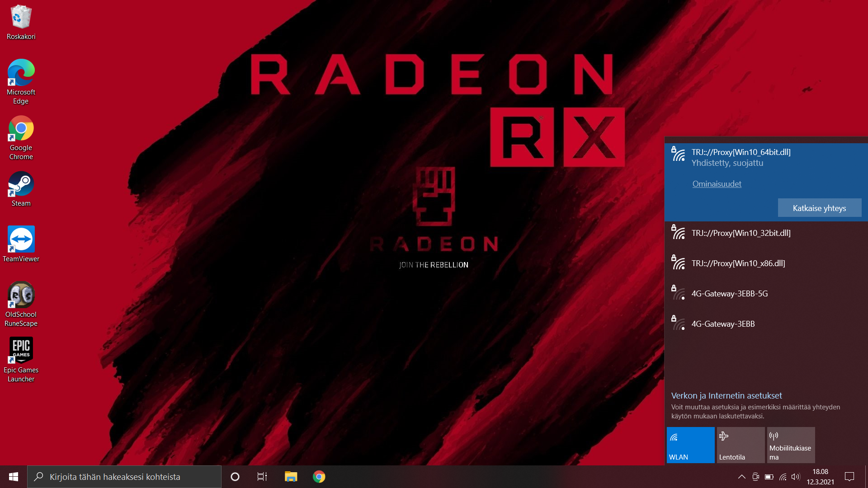
Task: Toggle the WLAN quick action tile
Action: click(691, 445)
